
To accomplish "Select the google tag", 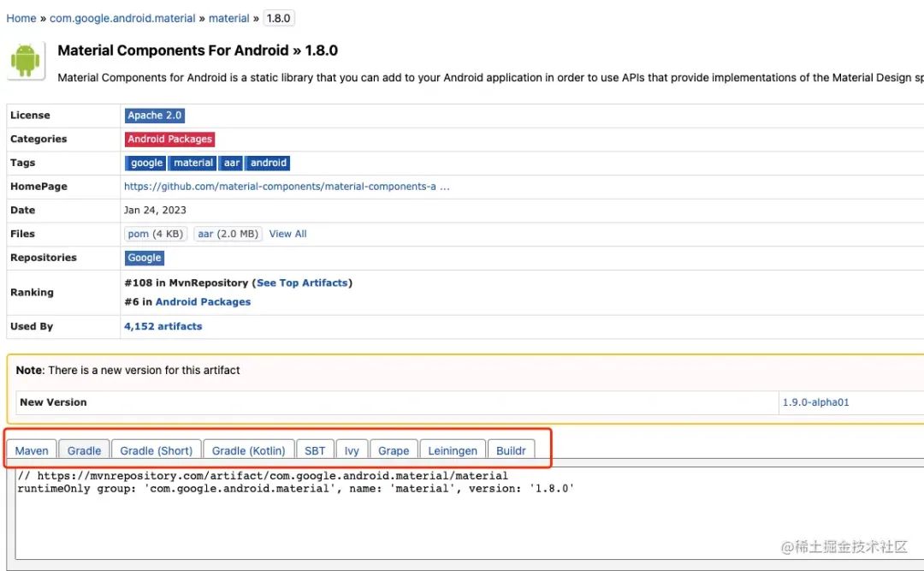I will [x=146, y=163].
